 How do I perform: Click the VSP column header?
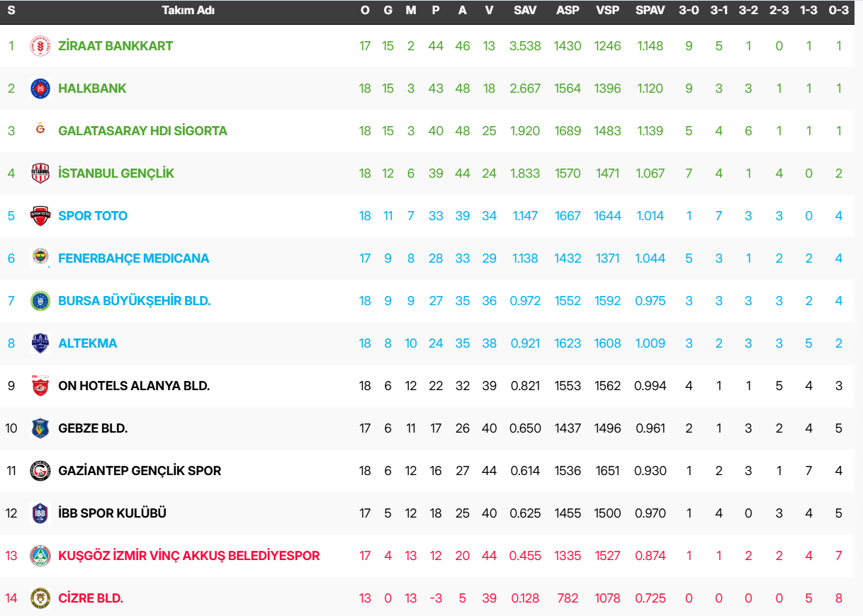click(x=608, y=11)
